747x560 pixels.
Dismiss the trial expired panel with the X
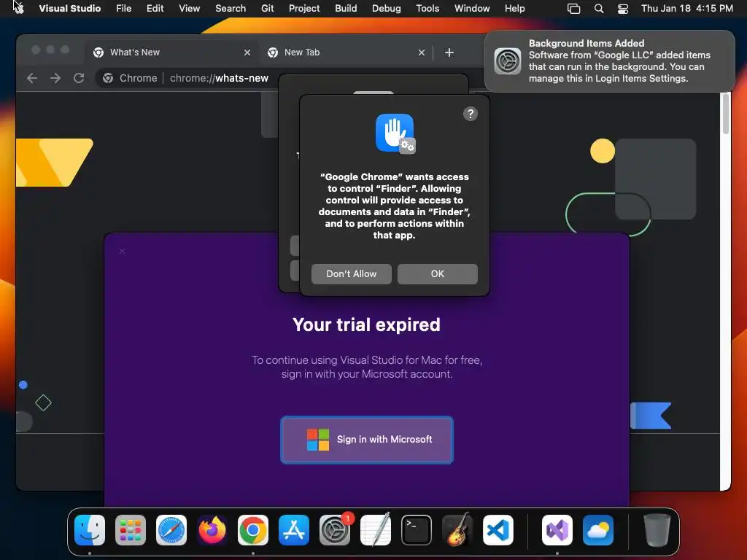tap(122, 251)
